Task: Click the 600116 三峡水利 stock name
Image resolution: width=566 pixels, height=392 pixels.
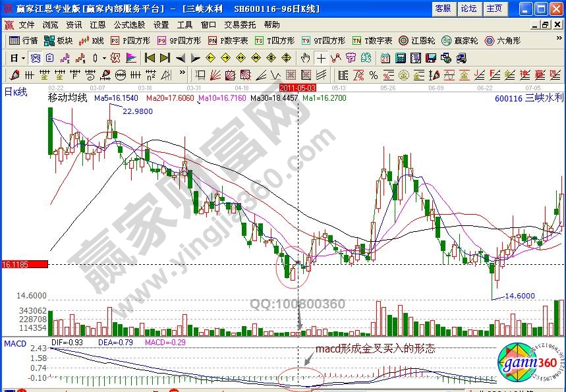Action: (529, 98)
